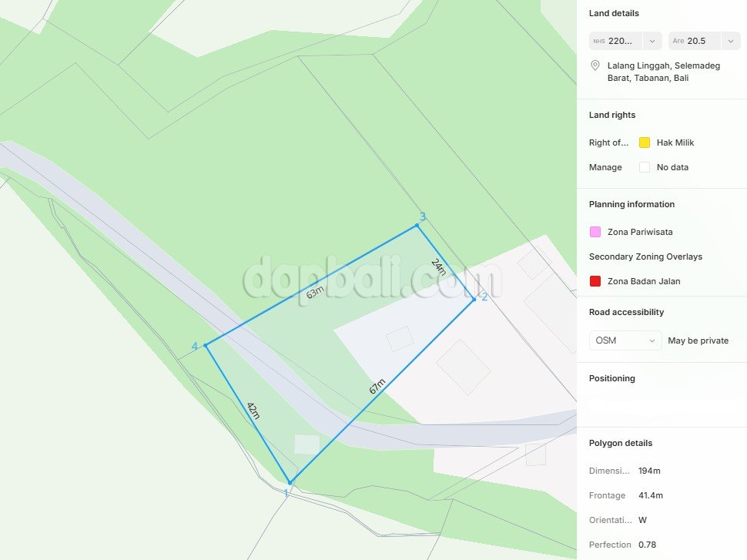Viewport: 747px width, 560px height.
Task: Click polygon vertex point 3
Action: pyautogui.click(x=417, y=225)
